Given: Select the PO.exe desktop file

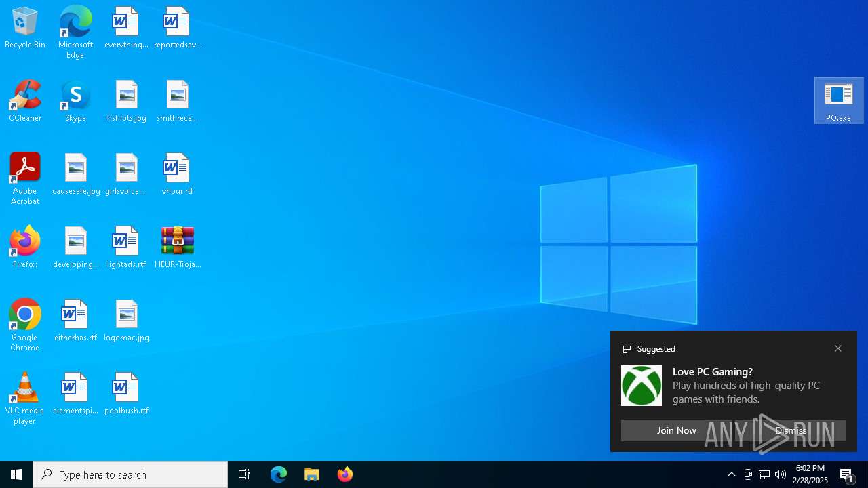Looking at the screenshot, I should [839, 101].
